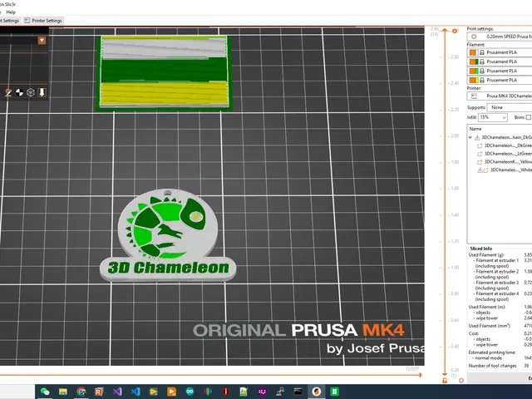
Task: Open the third Prusament PLA filament dropdown
Action: pyautogui.click(x=500, y=71)
